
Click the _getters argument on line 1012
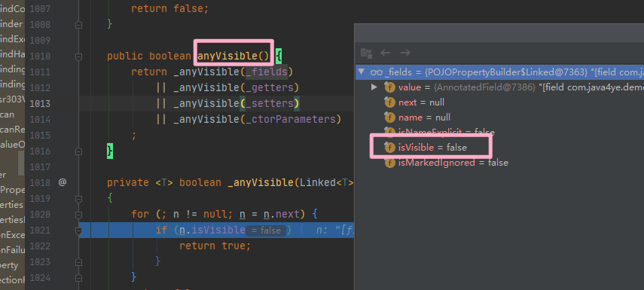(x=270, y=87)
